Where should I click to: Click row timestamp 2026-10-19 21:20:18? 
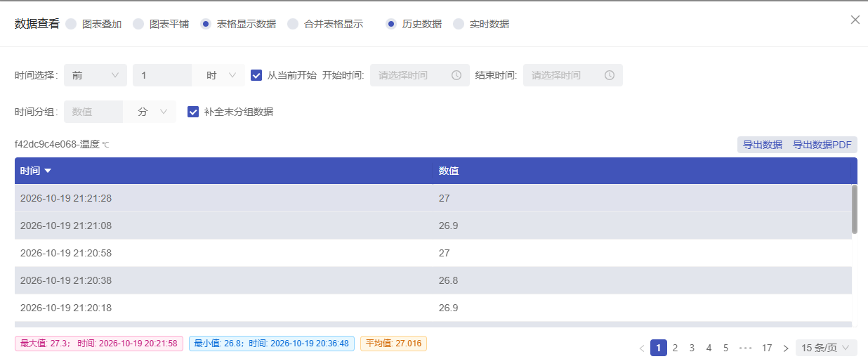(x=66, y=308)
